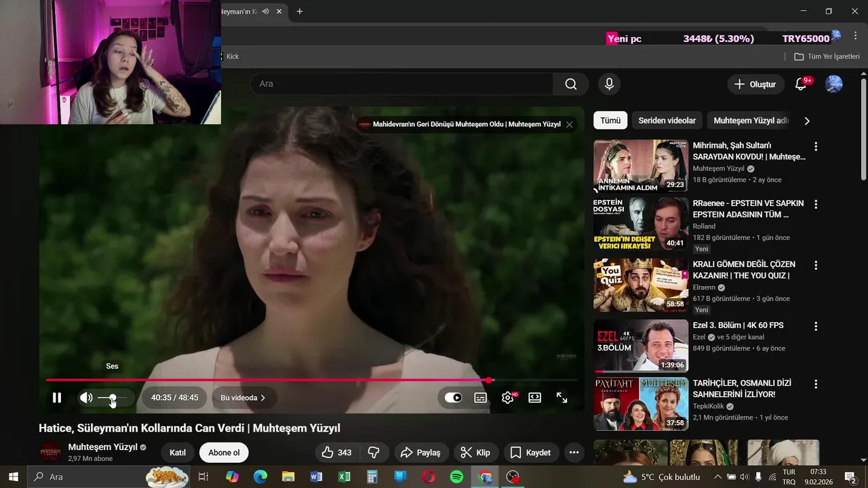
Task: Close the Mahidevran video suggestion card
Action: (570, 125)
